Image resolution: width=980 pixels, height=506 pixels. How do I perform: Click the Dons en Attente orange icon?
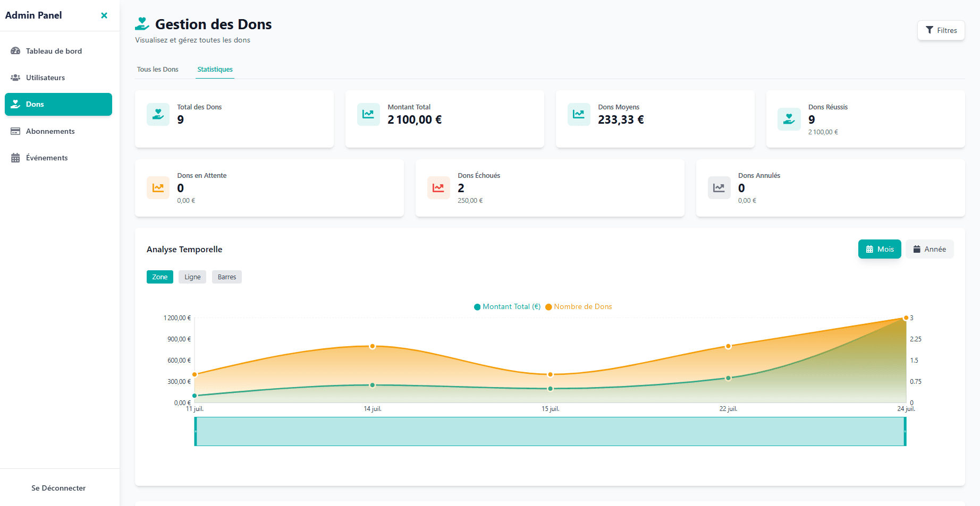158,188
